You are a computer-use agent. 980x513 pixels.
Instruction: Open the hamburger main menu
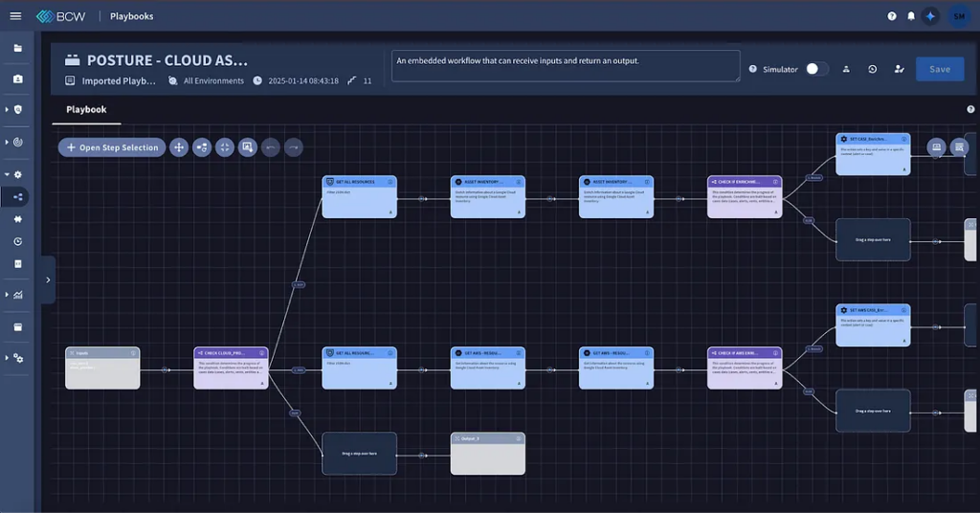[15, 16]
